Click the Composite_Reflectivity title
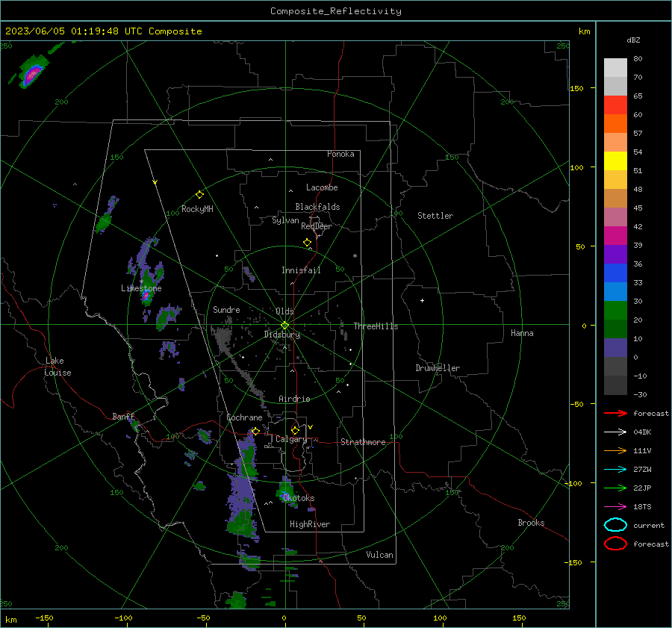Viewport: 672px width, 628px height. (x=336, y=11)
